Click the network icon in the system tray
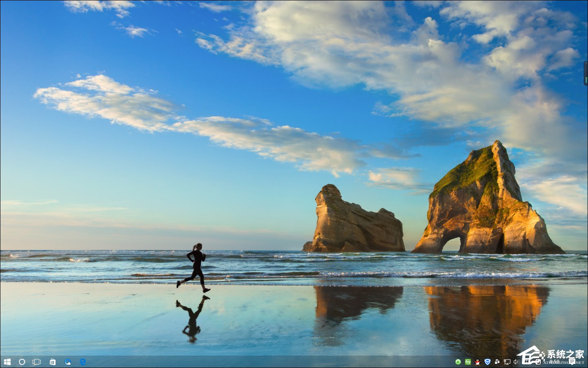 click(508, 361)
